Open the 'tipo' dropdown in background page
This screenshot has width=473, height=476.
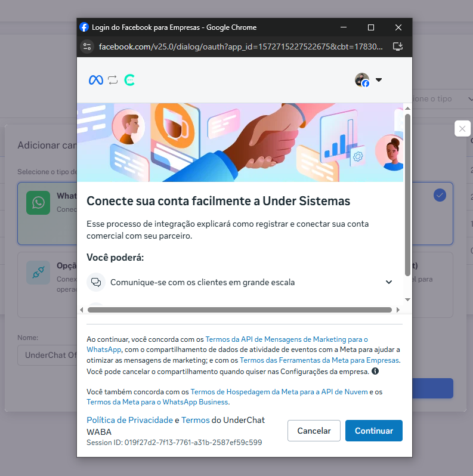coord(443,99)
